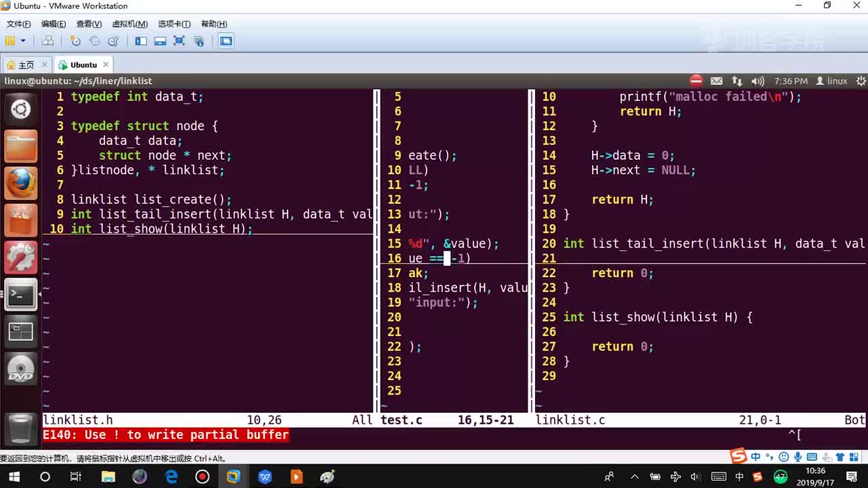Open the 文件(F) menu
Screen dimensions: 868x488
pos(19,24)
